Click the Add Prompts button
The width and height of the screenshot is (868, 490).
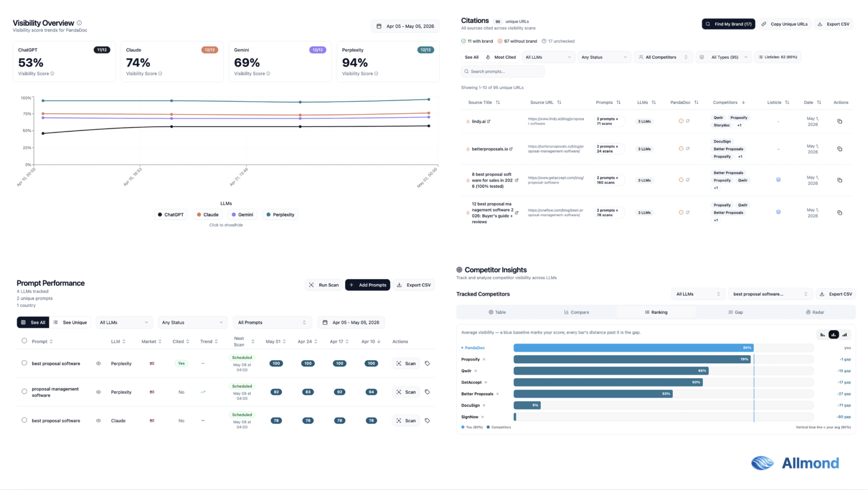click(x=368, y=285)
